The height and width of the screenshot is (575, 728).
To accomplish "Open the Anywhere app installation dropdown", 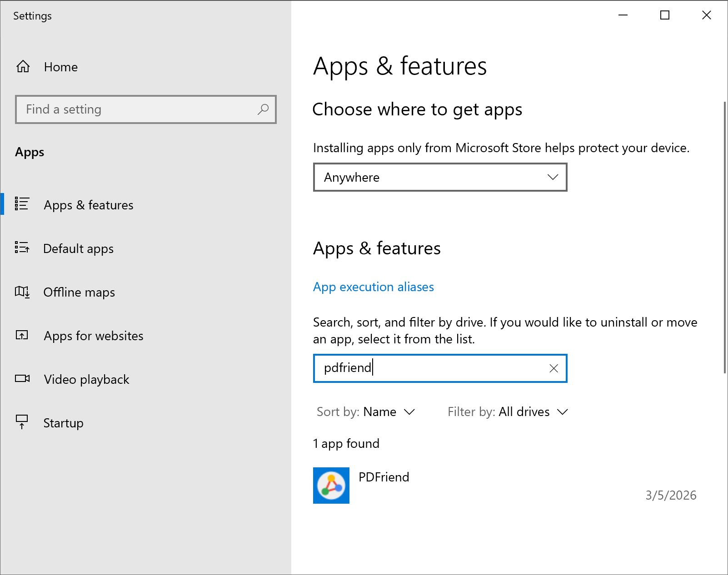I will pyautogui.click(x=439, y=177).
